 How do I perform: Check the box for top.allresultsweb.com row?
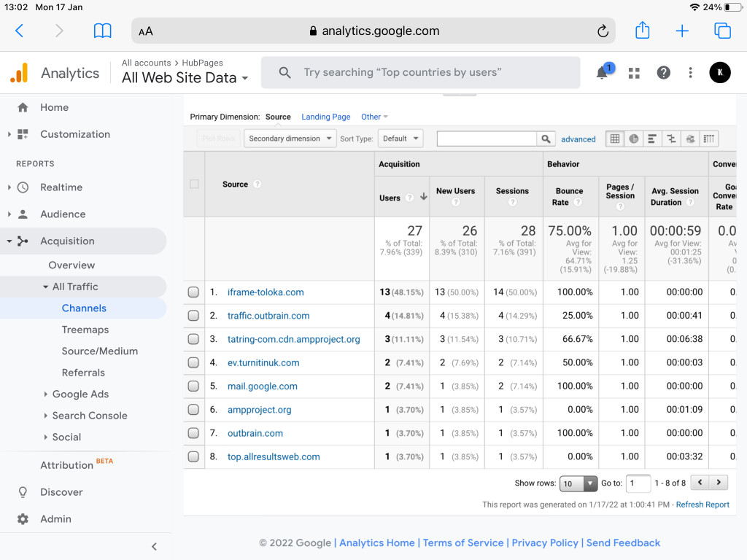(193, 456)
